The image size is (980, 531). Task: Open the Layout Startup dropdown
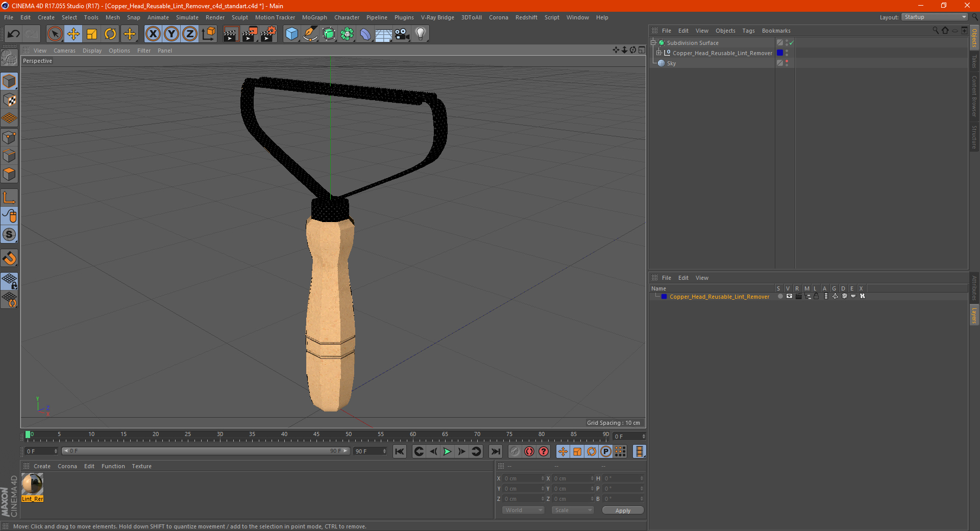point(935,17)
